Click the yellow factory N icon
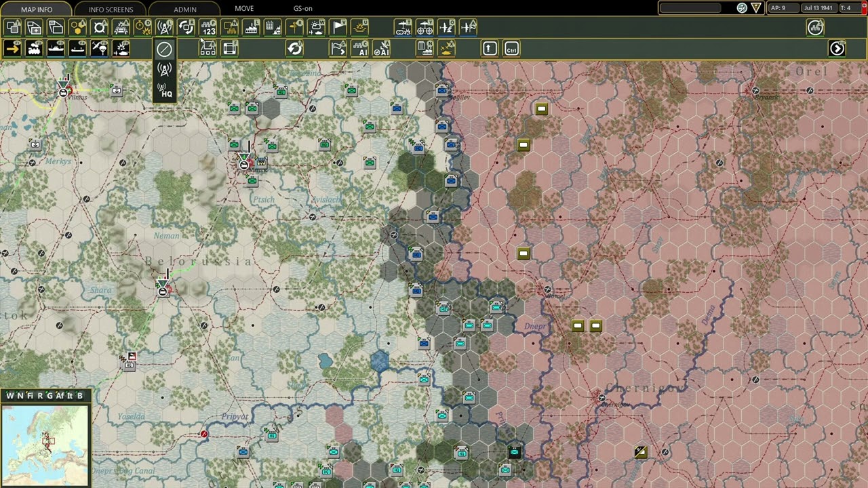The width and height of the screenshot is (868, 488). point(230,27)
